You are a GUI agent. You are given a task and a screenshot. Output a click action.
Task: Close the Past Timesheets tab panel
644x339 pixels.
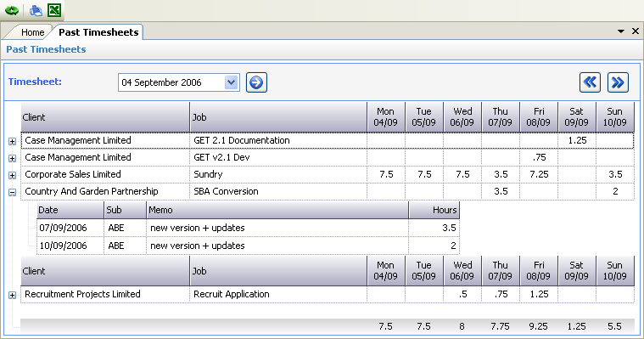635,31
